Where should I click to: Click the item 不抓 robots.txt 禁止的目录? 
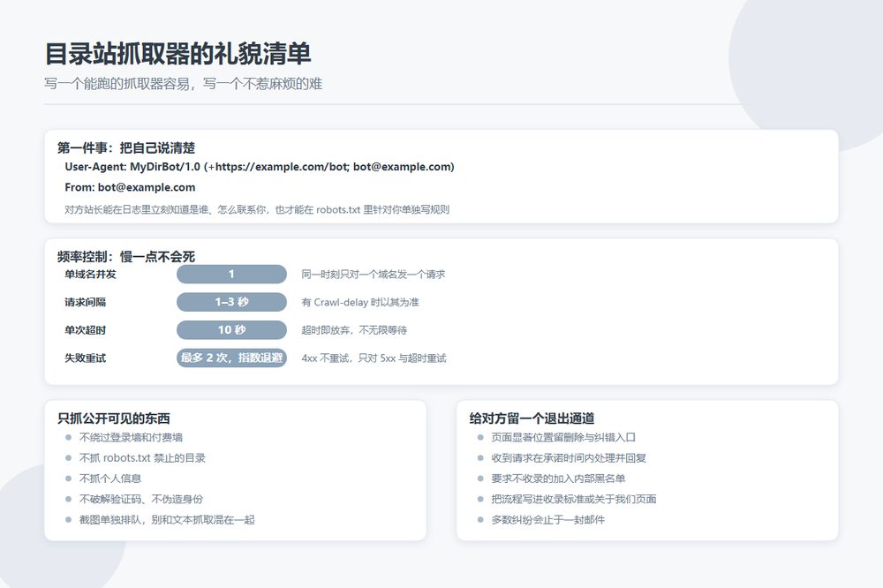142,458
